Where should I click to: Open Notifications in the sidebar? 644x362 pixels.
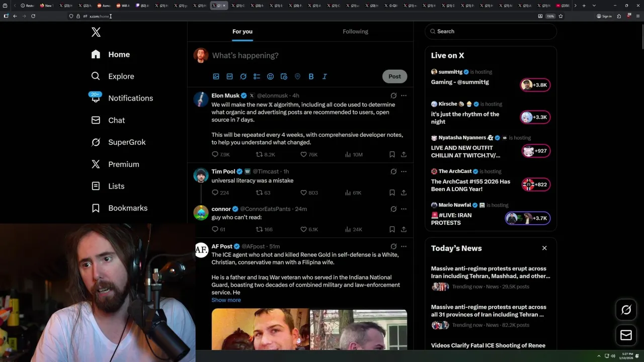(122, 98)
